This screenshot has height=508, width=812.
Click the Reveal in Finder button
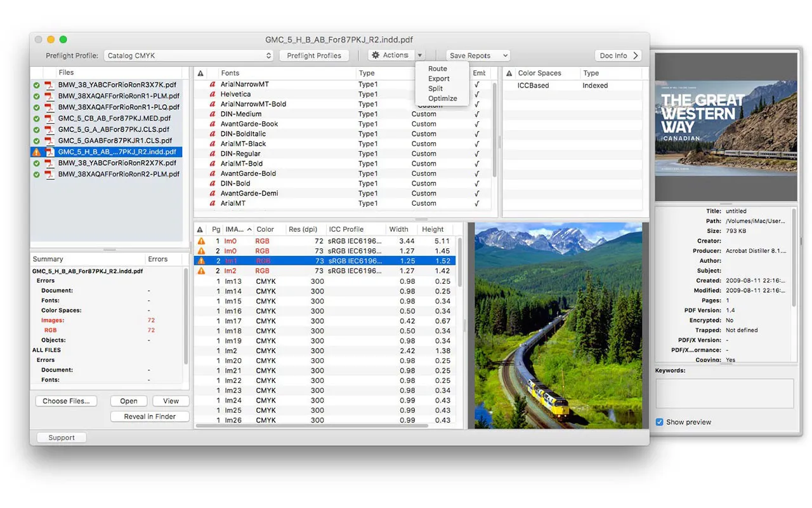[x=150, y=417]
